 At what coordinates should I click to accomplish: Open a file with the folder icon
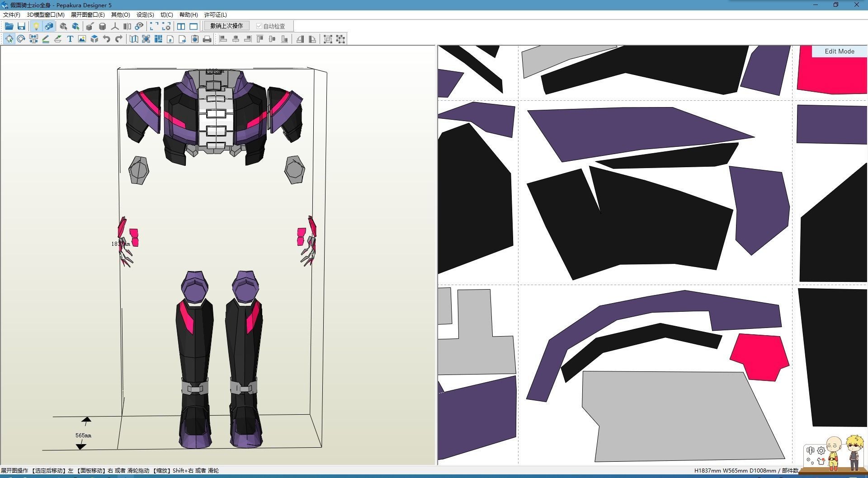coord(9,26)
